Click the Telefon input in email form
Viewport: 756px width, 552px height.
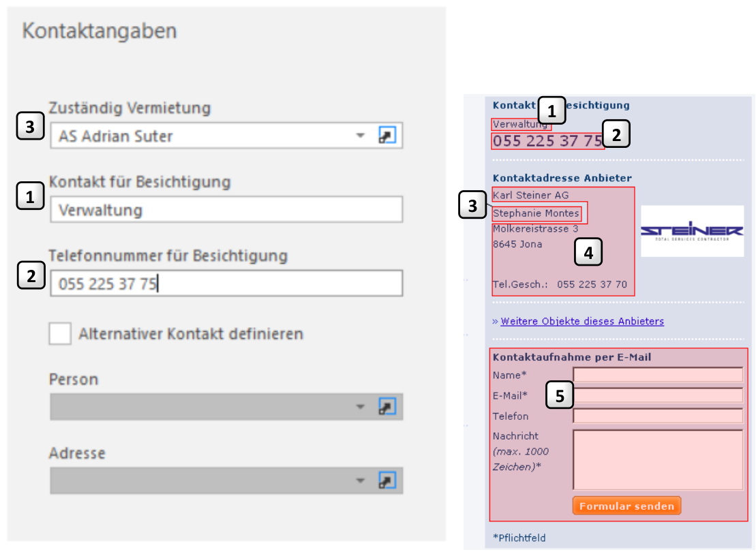coord(658,416)
